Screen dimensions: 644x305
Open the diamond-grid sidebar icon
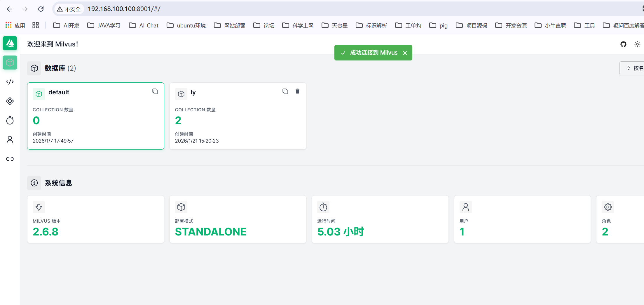(x=10, y=101)
